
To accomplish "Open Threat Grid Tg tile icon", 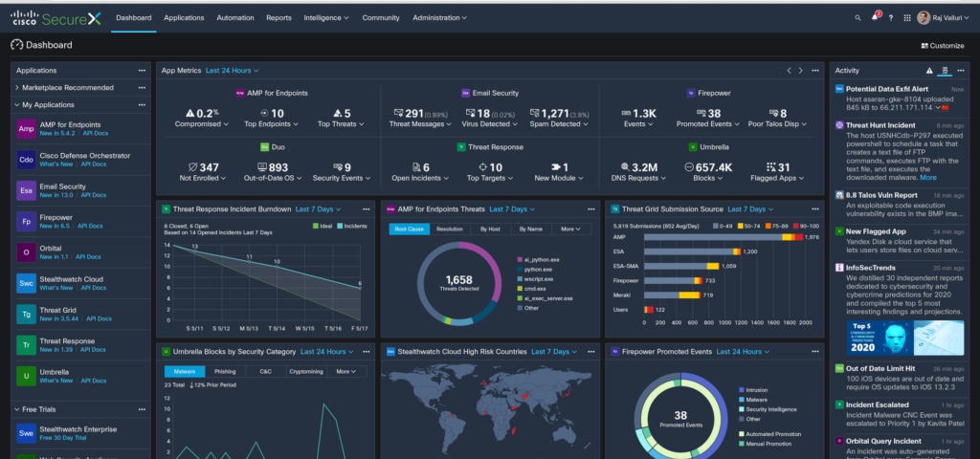I will coord(26,314).
